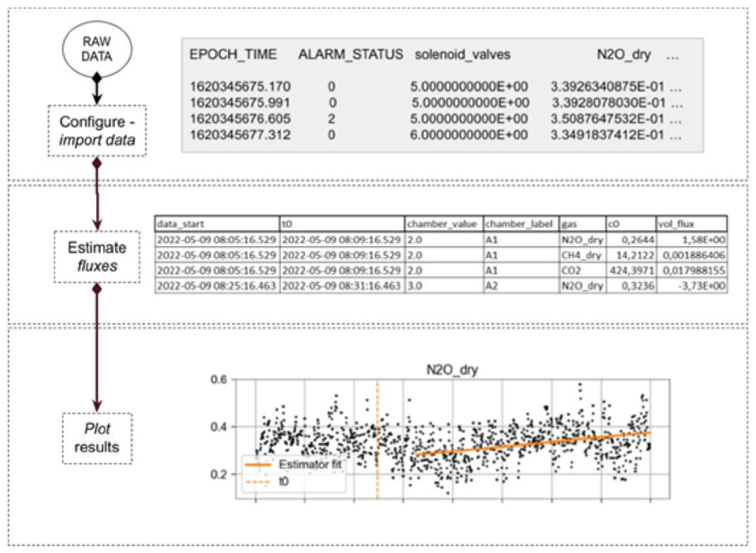Click the timestamp 1620345676.605 in raw data
This screenshot has width=756, height=553.
[x=240, y=119]
